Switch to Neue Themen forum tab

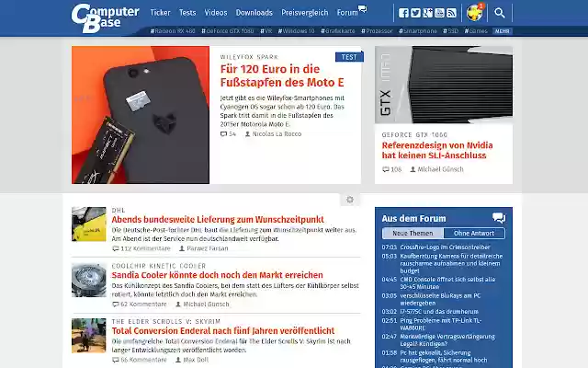413,233
